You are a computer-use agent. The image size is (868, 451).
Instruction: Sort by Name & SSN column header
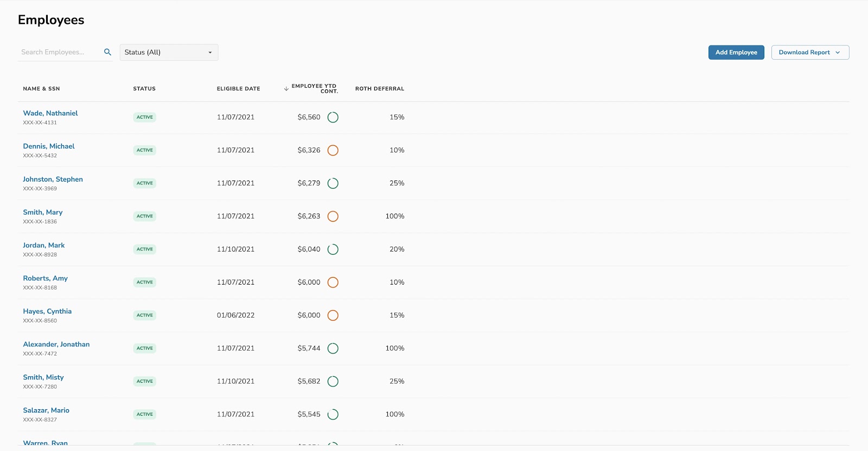pos(41,89)
